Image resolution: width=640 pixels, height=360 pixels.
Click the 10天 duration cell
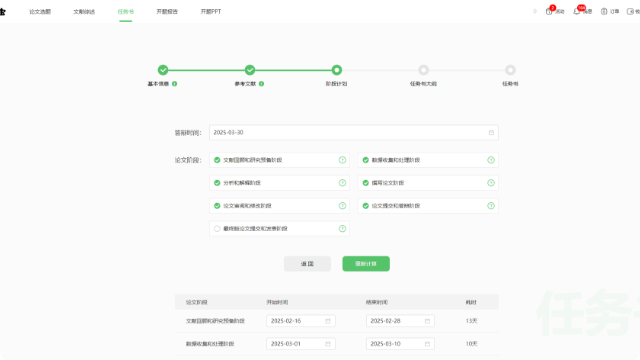tap(471, 344)
